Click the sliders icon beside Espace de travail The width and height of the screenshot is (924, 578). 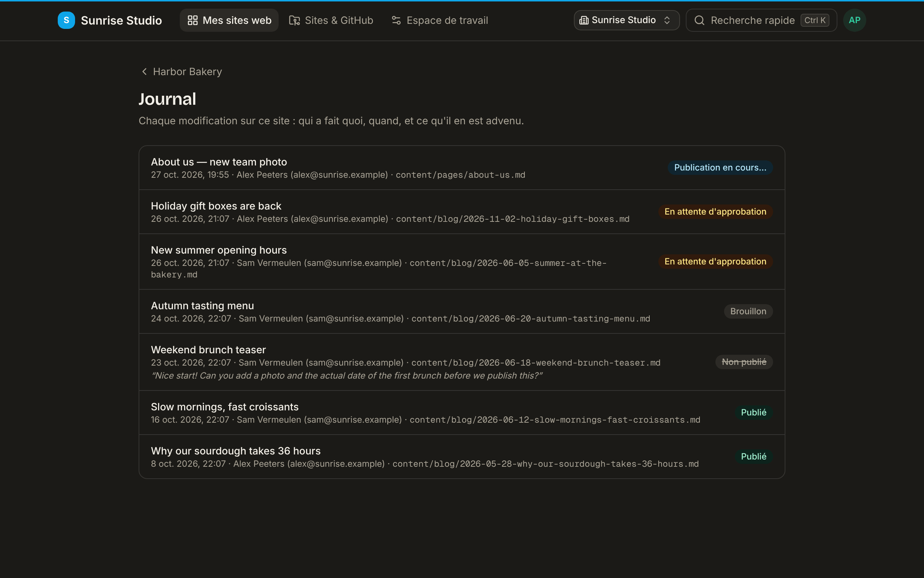[x=396, y=20]
